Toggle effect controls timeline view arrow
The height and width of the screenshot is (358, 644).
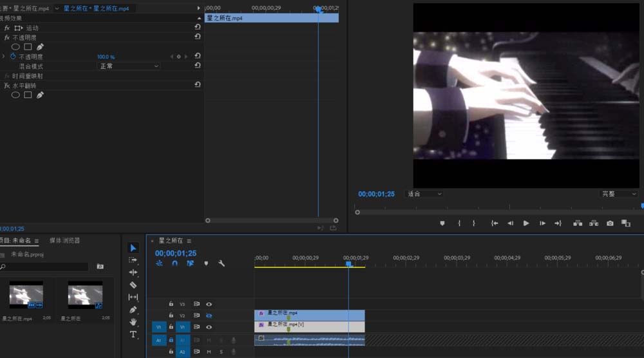coord(199,8)
